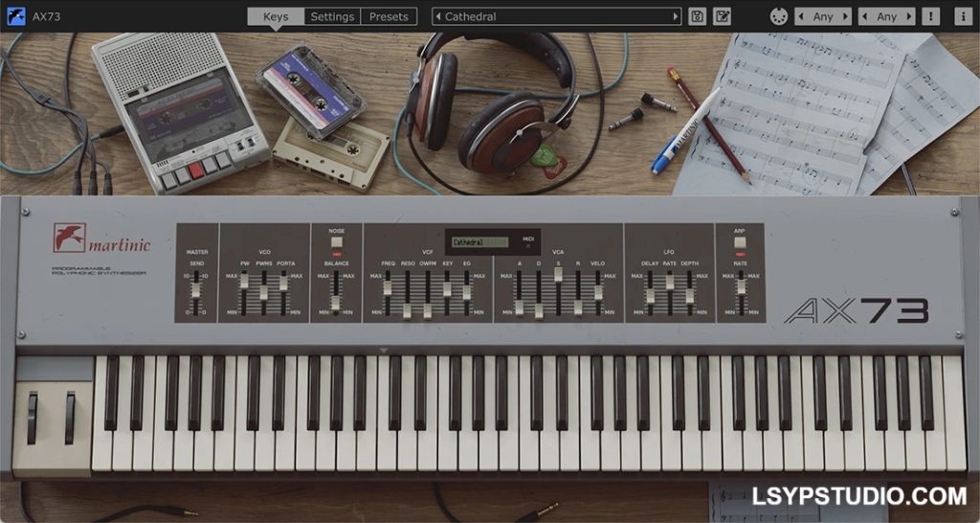This screenshot has height=523, width=980.
Task: Adjust the LFO DEPTH slider
Action: point(689,296)
